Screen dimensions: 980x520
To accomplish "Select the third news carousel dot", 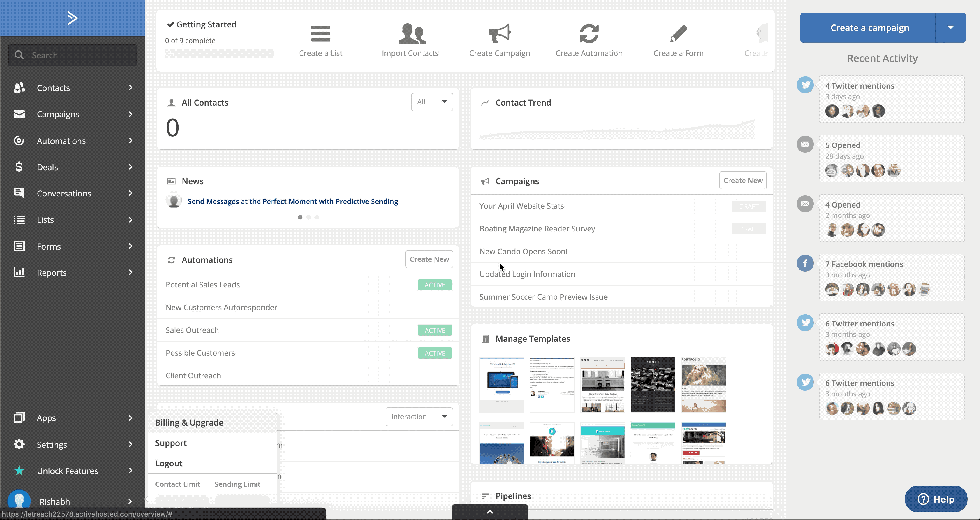I will pyautogui.click(x=316, y=217).
